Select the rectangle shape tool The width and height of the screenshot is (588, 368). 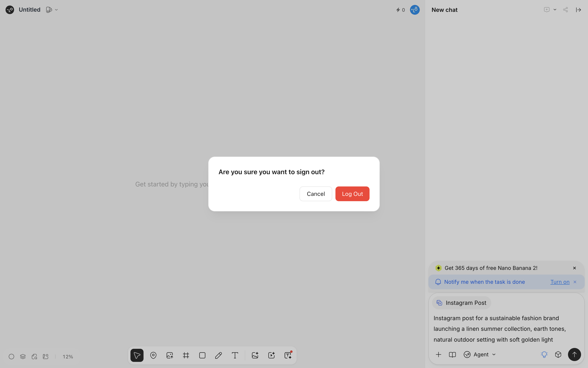[x=202, y=355]
